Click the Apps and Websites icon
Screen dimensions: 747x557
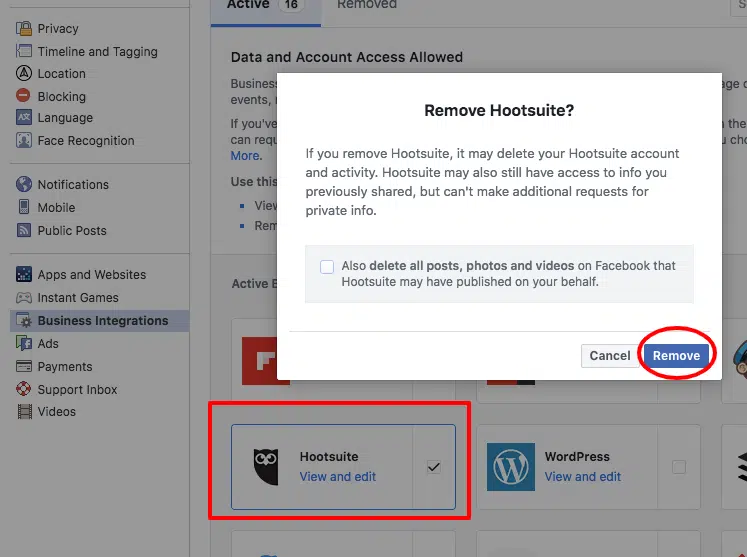point(23,274)
